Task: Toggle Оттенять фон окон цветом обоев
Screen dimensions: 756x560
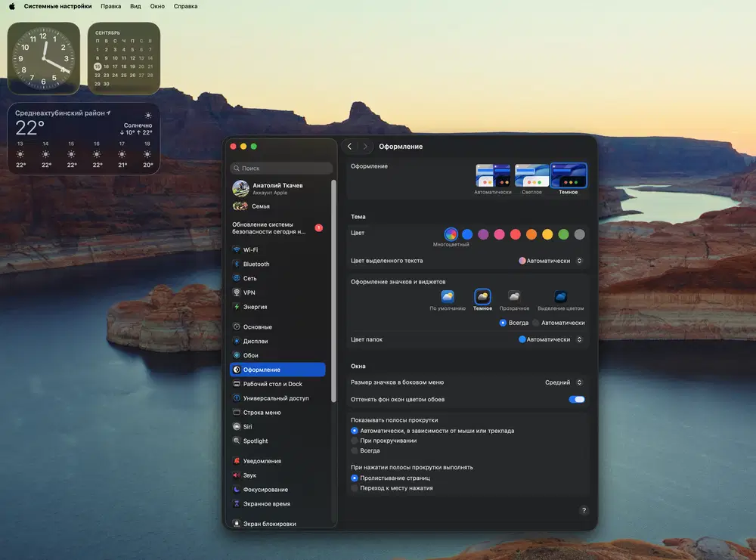Action: coord(577,400)
